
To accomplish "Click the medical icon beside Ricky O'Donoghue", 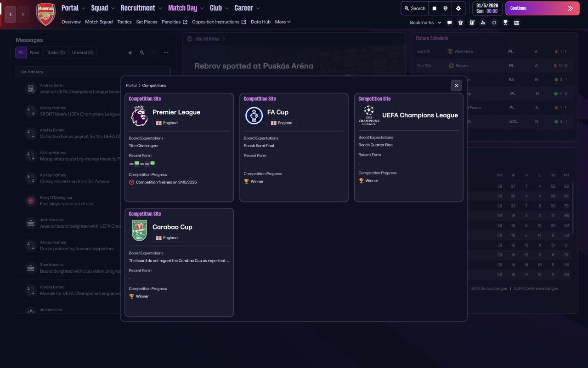I will [x=31, y=201].
